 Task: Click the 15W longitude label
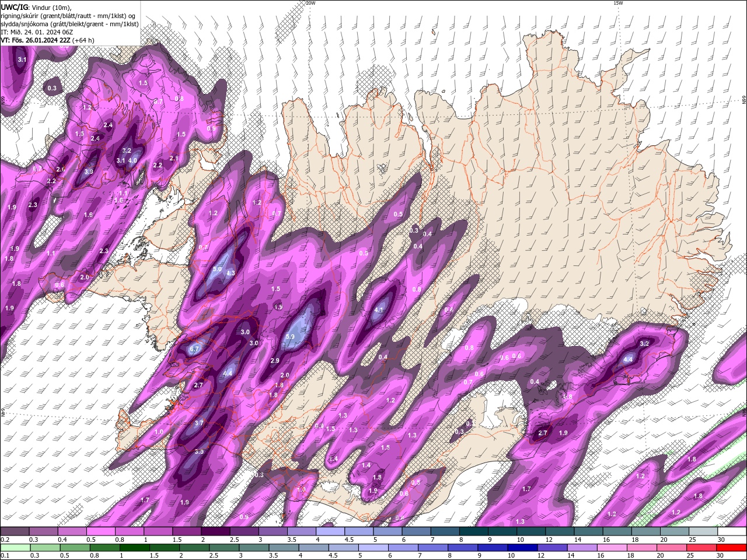point(619,3)
